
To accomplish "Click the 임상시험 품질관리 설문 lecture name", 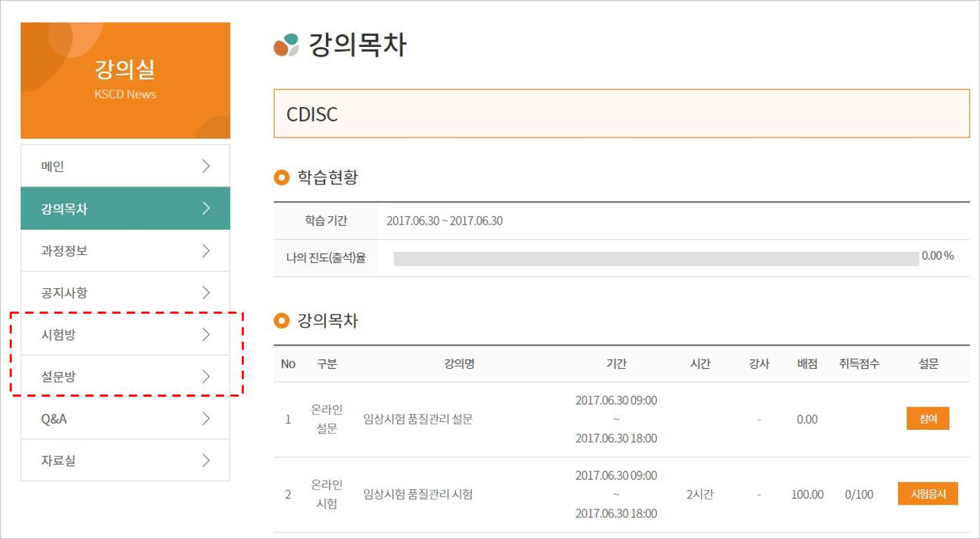I will click(x=418, y=419).
